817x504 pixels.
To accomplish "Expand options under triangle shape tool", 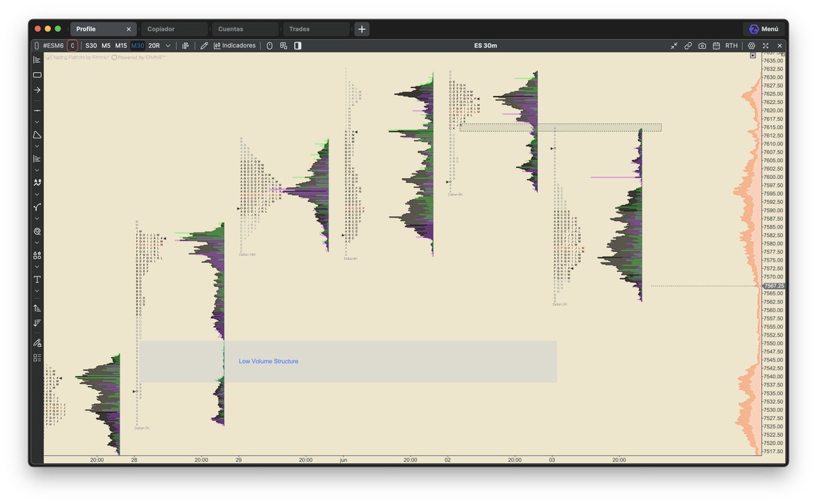I will [x=37, y=146].
